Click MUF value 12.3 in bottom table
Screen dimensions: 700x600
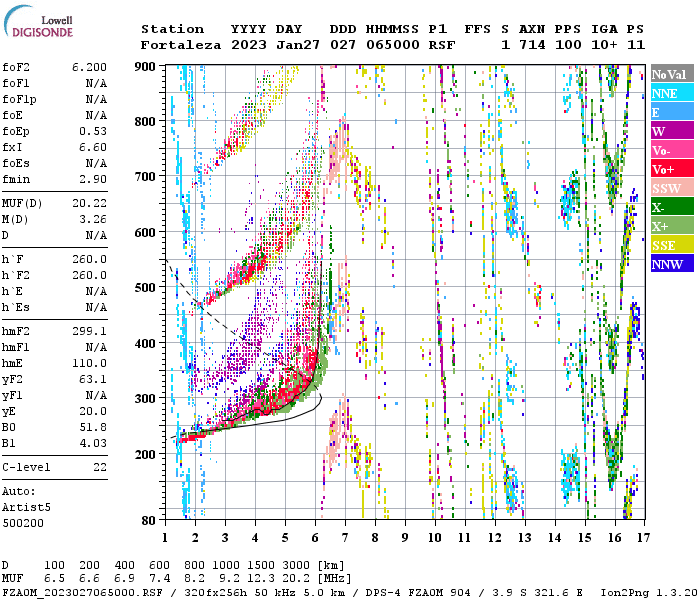pyautogui.click(x=261, y=578)
